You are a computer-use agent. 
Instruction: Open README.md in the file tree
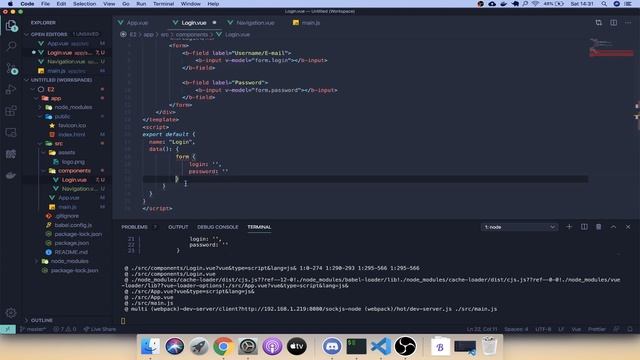tap(71, 252)
